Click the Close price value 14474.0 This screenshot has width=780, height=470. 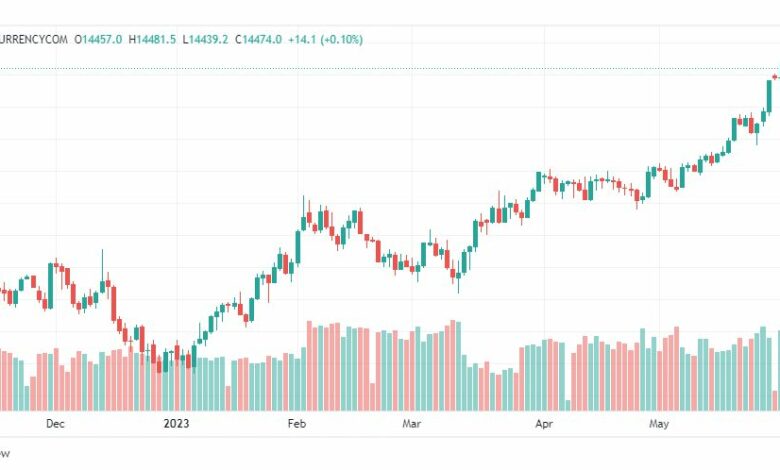(262, 39)
